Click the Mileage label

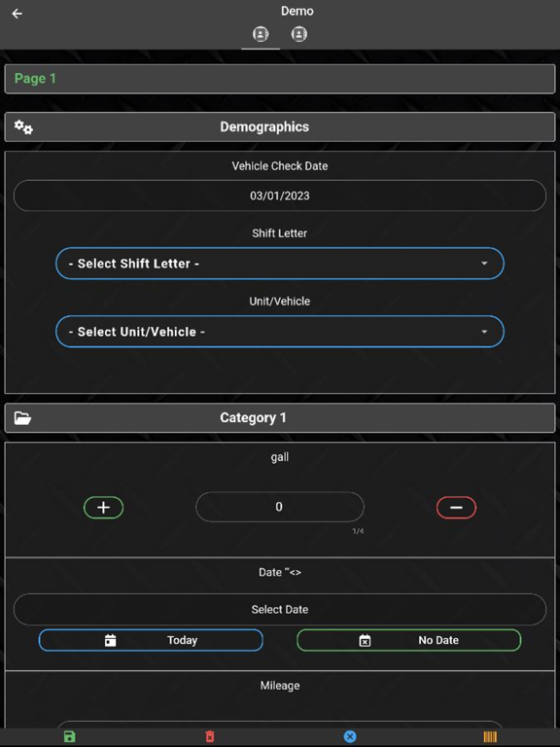(280, 686)
